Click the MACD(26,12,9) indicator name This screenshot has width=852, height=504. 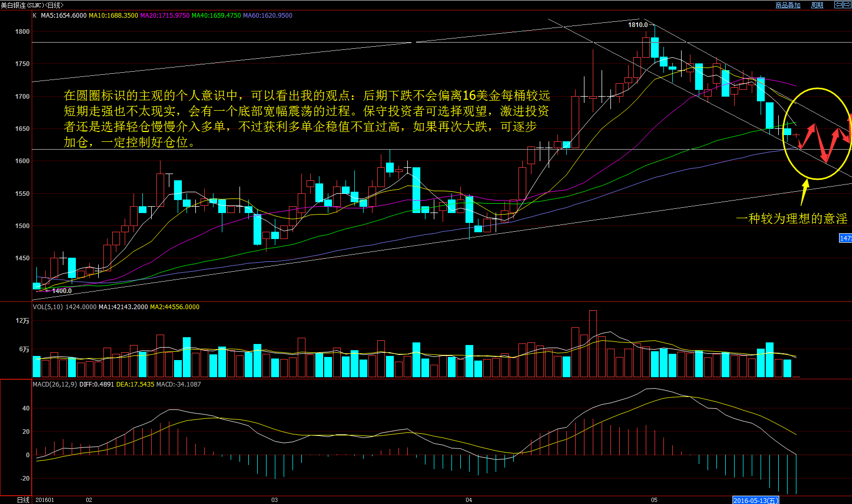coord(55,384)
